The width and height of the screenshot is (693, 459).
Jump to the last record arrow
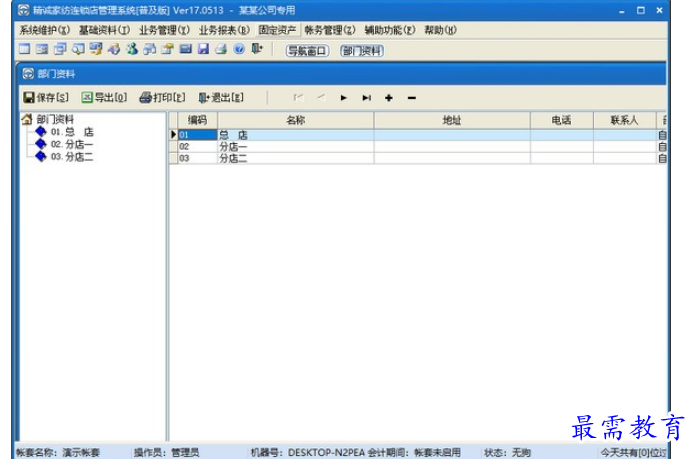pyautogui.click(x=366, y=98)
